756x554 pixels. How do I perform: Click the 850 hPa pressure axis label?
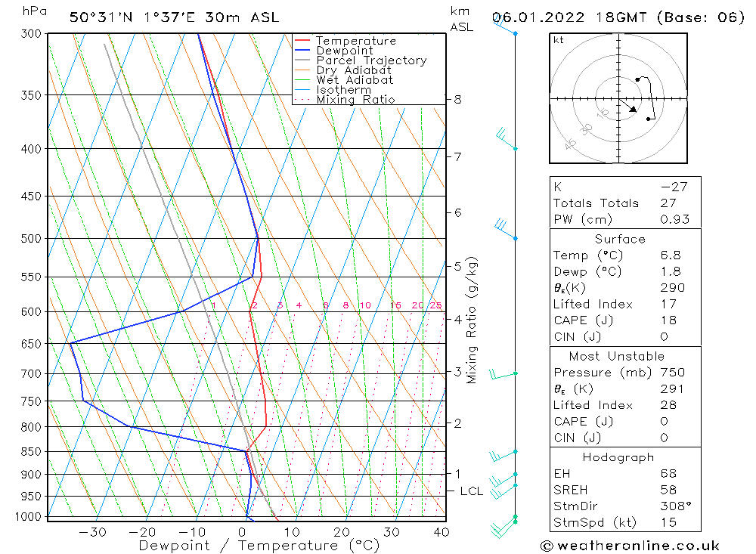coord(31,452)
